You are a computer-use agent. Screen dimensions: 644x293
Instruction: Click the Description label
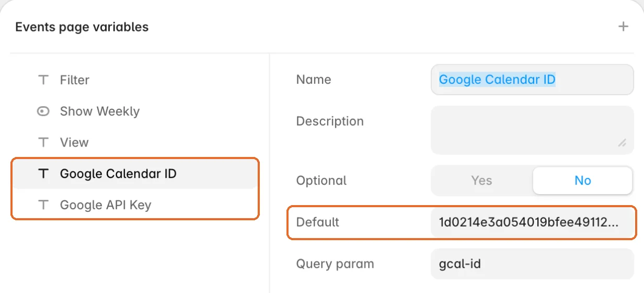click(x=330, y=121)
